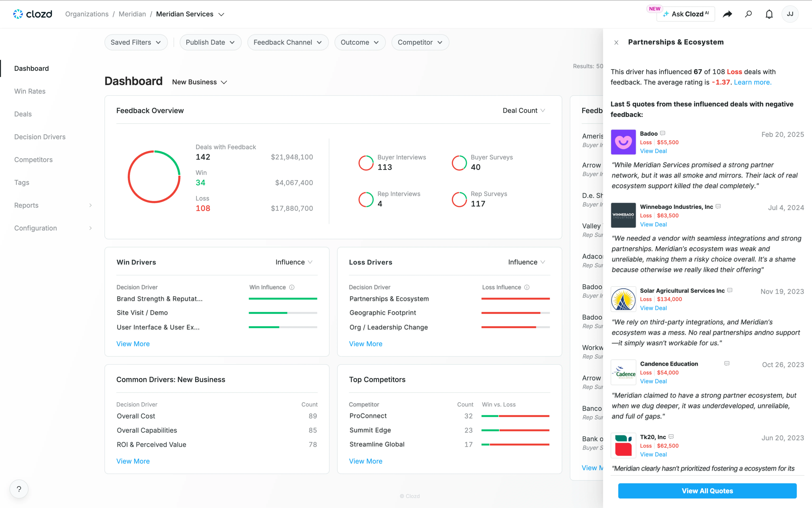Click View More under Win Drivers
The height and width of the screenshot is (508, 812).
pos(133,344)
